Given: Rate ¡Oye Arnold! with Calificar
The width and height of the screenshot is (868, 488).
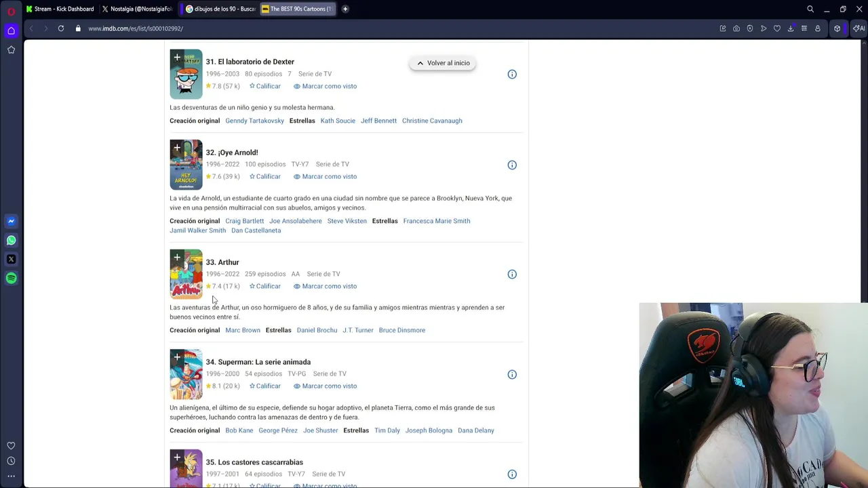Looking at the screenshot, I should point(264,176).
